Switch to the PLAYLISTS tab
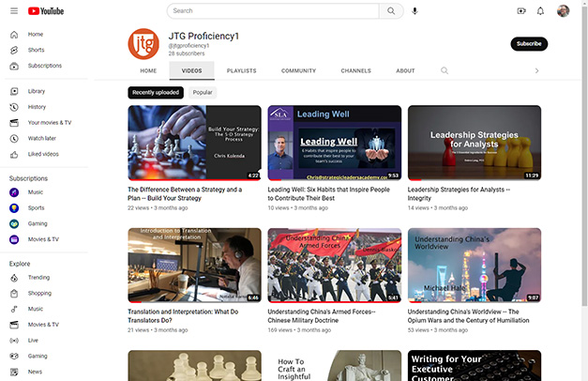The width and height of the screenshot is (588, 381). pos(242,70)
